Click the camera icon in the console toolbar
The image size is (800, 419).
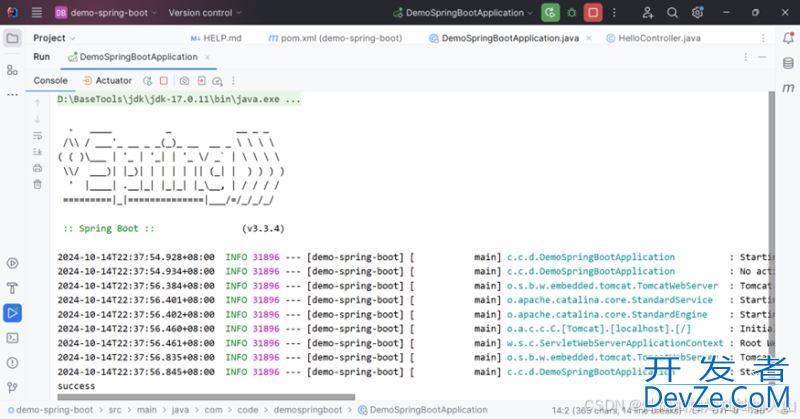184,81
